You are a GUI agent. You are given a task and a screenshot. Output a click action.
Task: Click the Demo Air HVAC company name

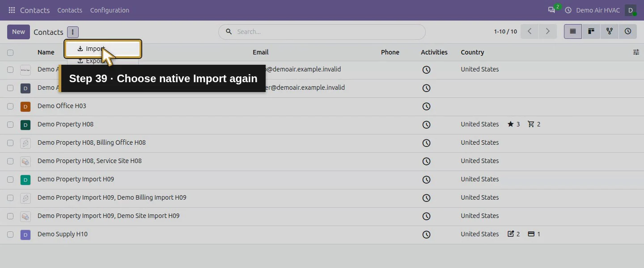click(x=598, y=10)
